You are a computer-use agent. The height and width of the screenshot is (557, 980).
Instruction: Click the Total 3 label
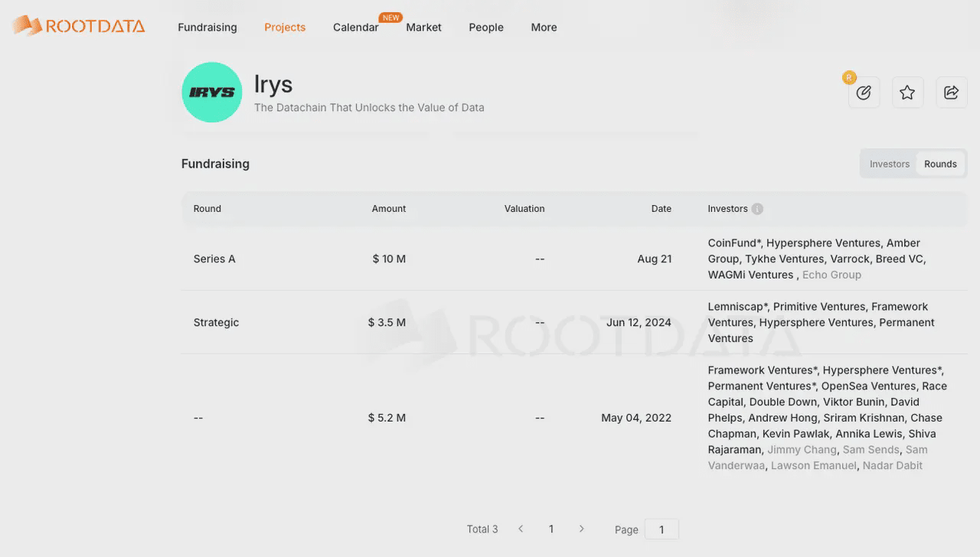(482, 529)
